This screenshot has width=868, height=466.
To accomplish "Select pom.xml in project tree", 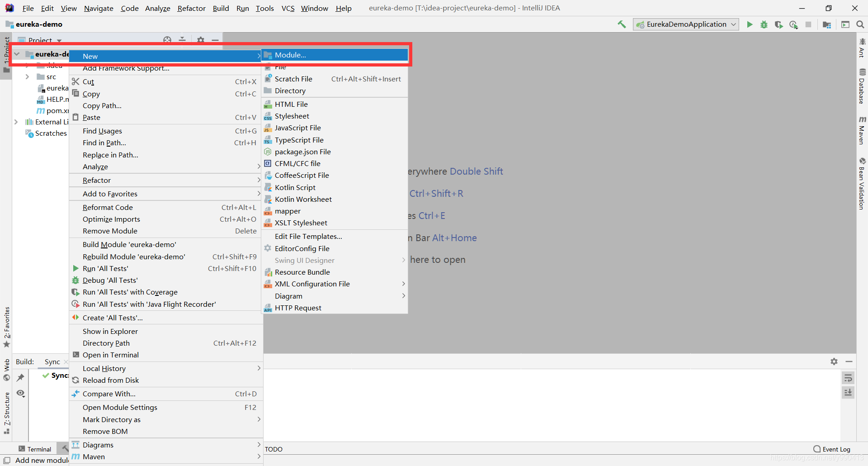I will coord(52,110).
